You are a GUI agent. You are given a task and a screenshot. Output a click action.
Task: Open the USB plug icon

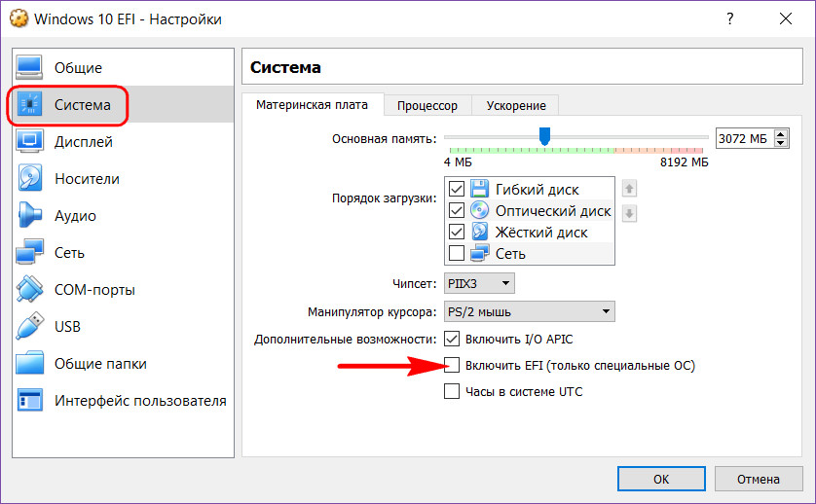29,326
